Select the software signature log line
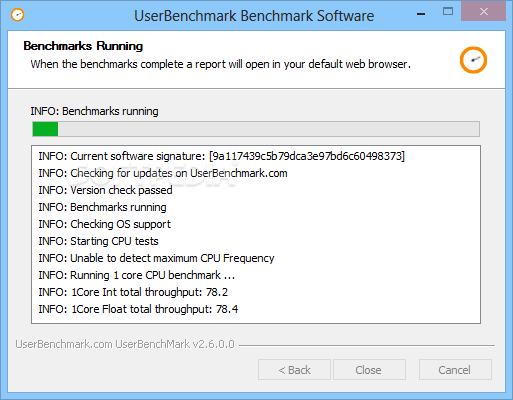513x400 pixels. (x=222, y=156)
